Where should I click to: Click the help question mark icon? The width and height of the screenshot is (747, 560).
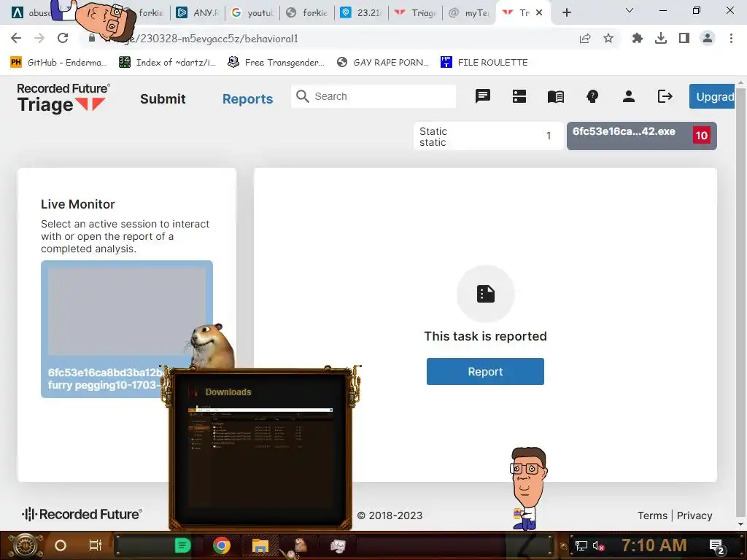(x=592, y=97)
